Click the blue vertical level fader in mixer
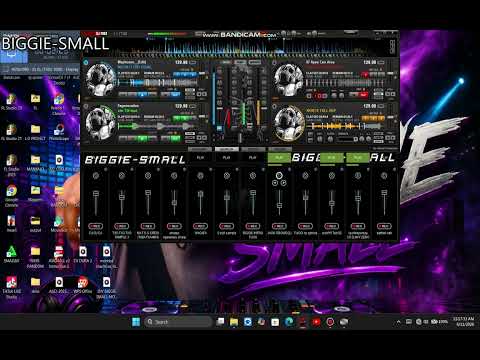Screen dimensions: 480x360 214,100
